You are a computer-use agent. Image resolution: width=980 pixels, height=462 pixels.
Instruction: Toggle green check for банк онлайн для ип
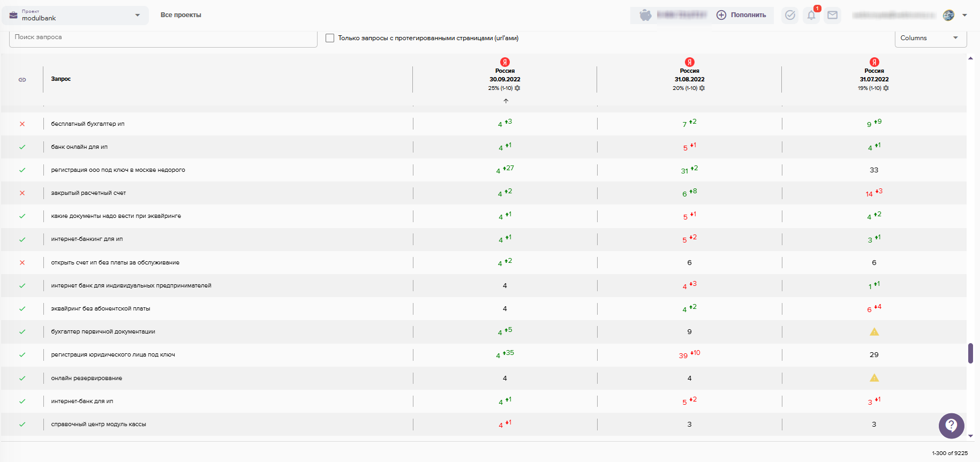coord(22,147)
